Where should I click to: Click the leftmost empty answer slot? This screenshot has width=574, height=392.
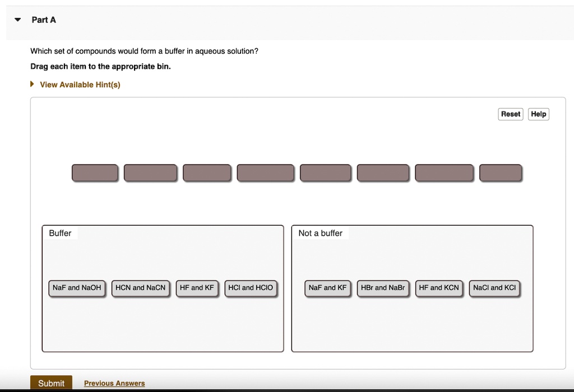click(x=95, y=172)
